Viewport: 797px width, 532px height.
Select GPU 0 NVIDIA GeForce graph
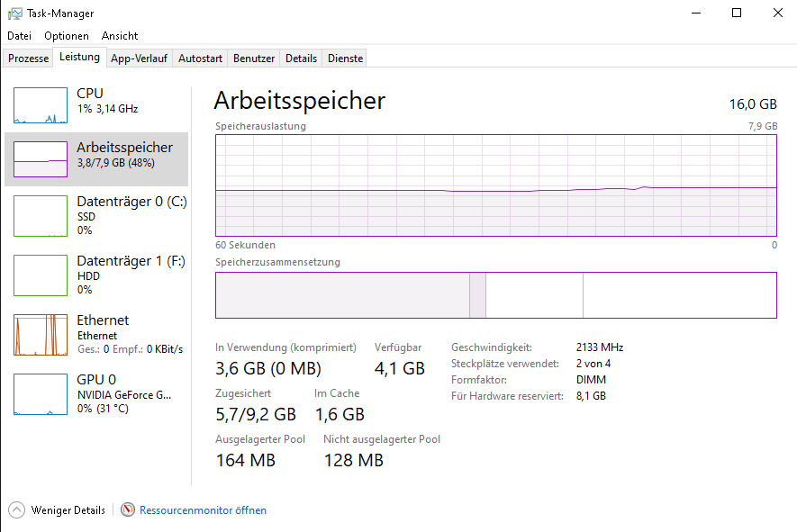pyautogui.click(x=41, y=394)
